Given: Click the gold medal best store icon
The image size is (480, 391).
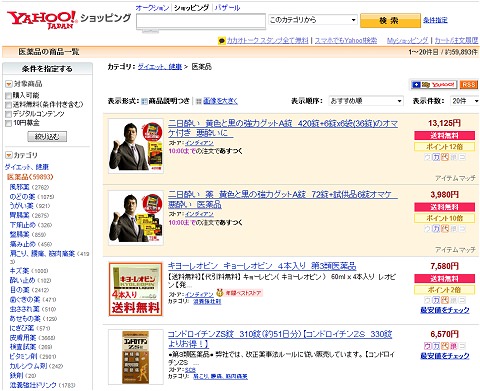Looking at the screenshot, I should click(219, 293).
